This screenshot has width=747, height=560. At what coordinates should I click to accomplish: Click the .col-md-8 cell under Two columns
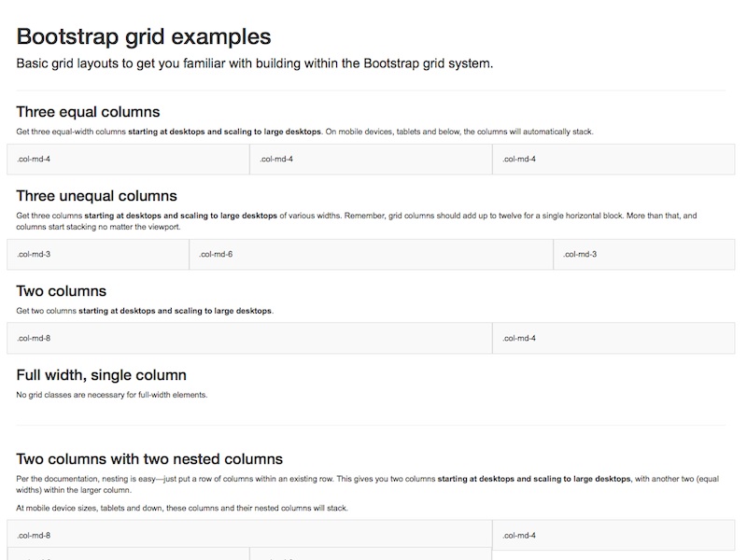[x=249, y=338]
